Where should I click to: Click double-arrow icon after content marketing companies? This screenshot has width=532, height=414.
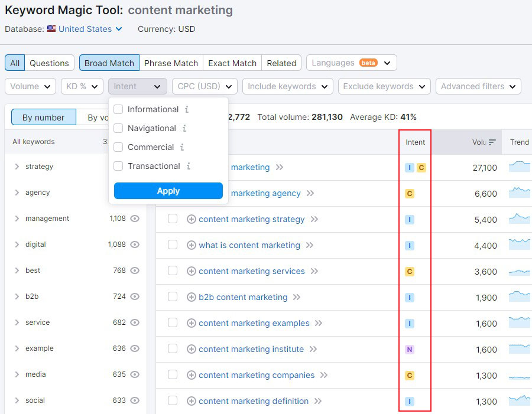click(324, 375)
